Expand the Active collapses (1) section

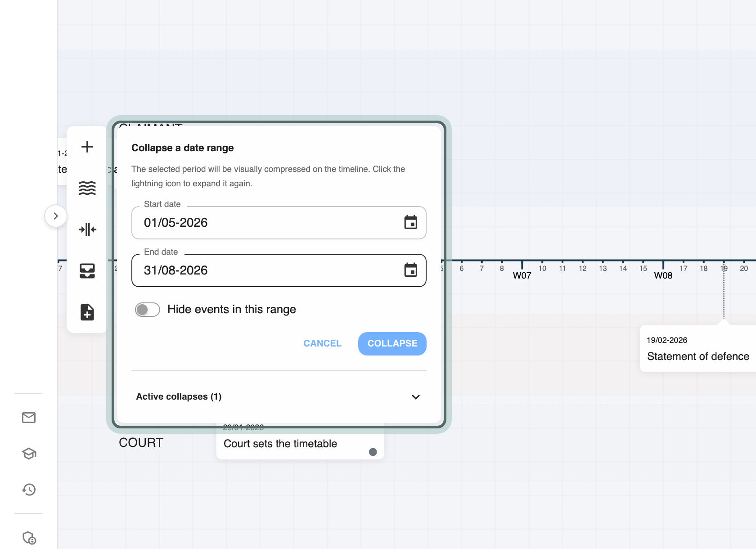pyautogui.click(x=279, y=396)
